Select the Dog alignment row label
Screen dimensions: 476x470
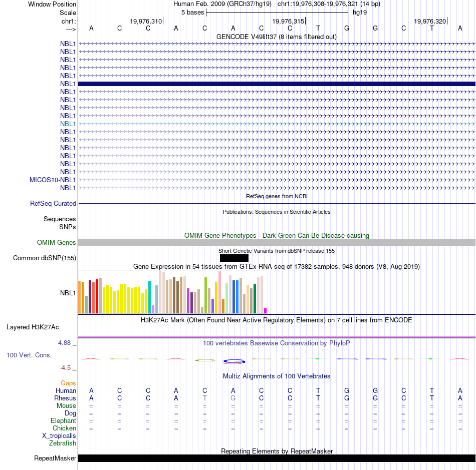[x=71, y=413]
